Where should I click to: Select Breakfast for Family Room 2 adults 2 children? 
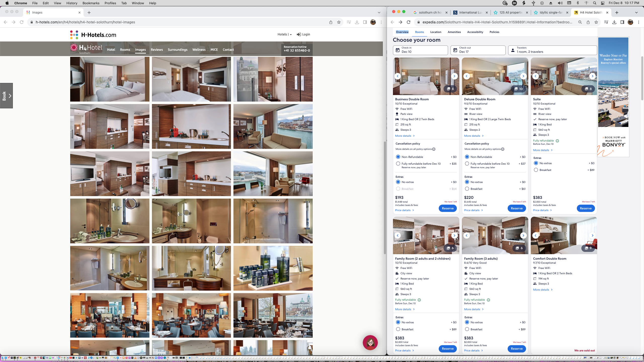[398, 329]
